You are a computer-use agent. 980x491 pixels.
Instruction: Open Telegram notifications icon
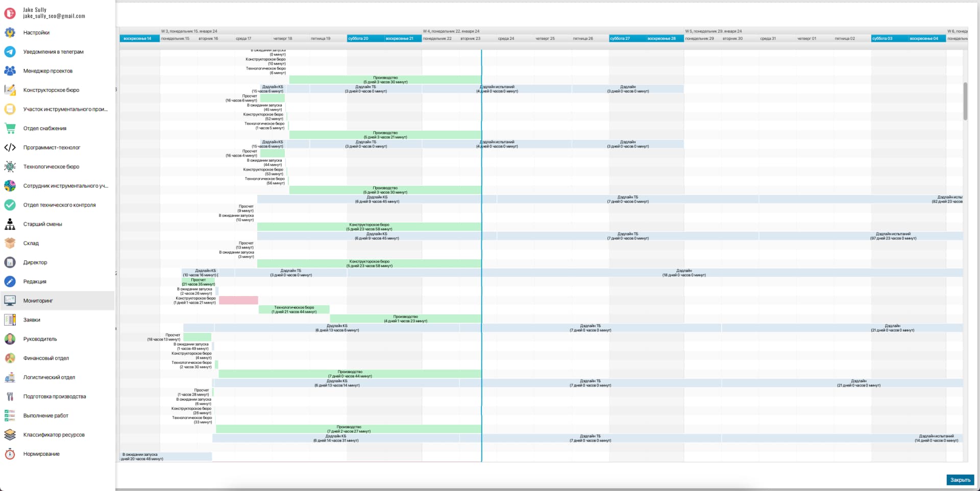[x=10, y=52]
